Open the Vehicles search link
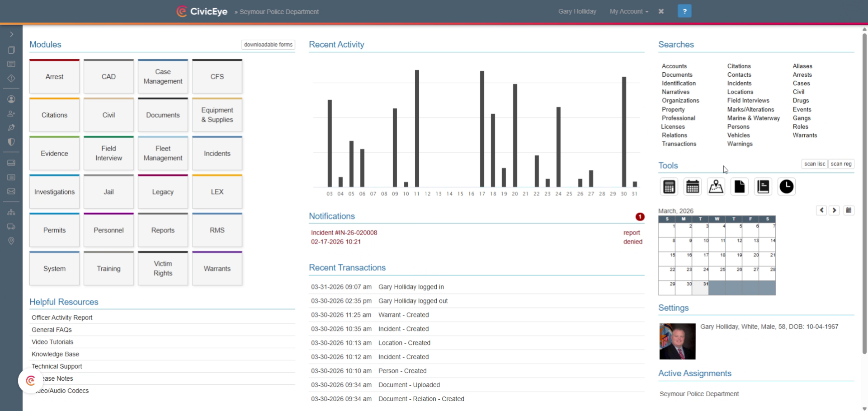This screenshot has height=411, width=868. coord(738,135)
